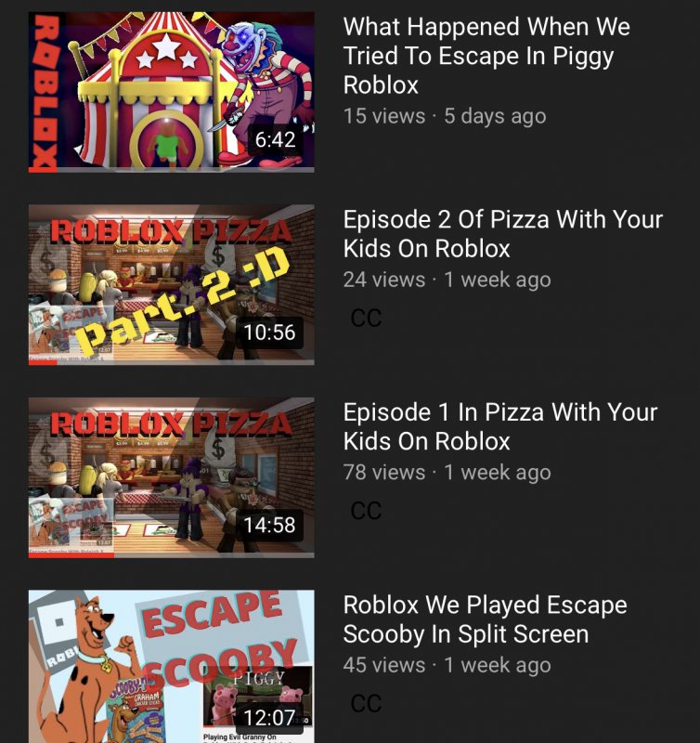Click the 10:56 duration badge
700x743 pixels.
(x=269, y=332)
